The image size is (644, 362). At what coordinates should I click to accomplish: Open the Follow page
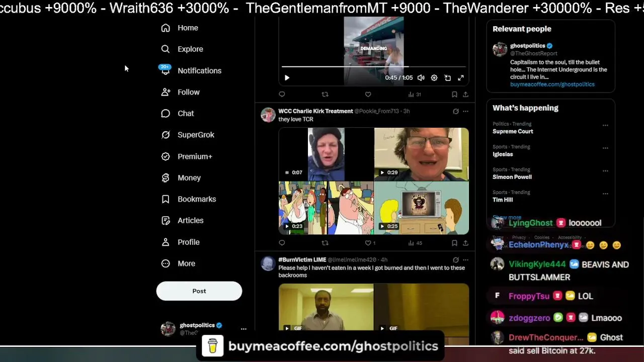(180, 92)
